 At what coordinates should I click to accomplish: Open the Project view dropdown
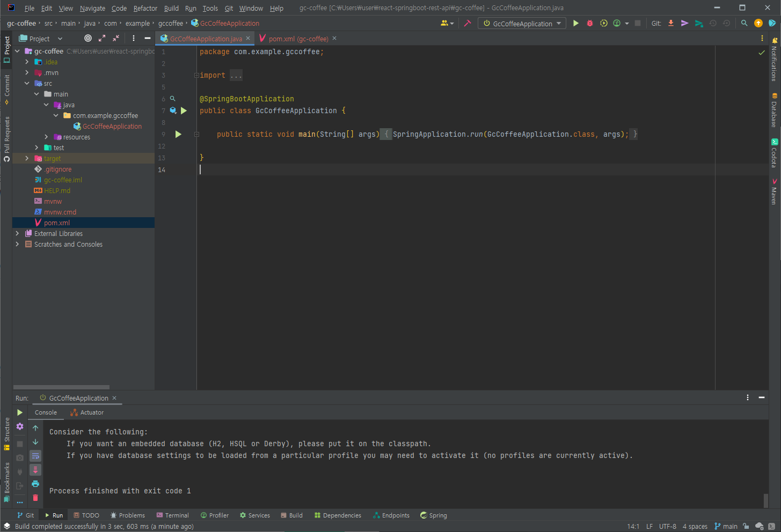(x=41, y=39)
